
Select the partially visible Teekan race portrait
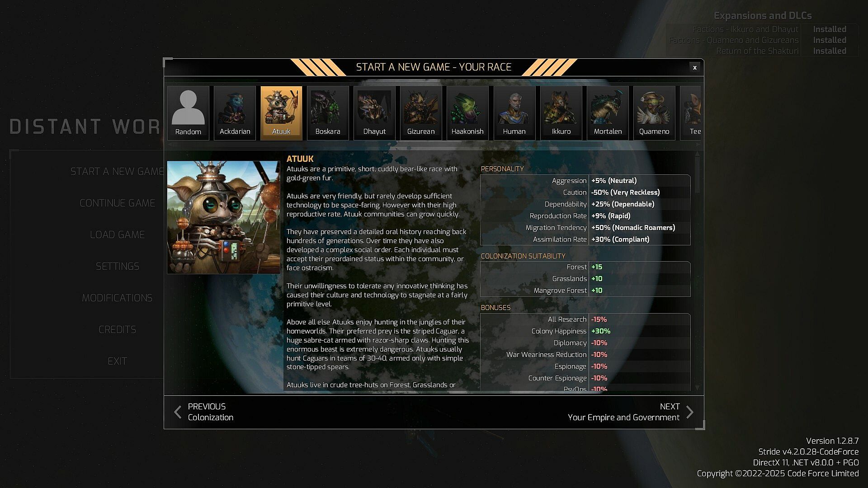coord(692,113)
